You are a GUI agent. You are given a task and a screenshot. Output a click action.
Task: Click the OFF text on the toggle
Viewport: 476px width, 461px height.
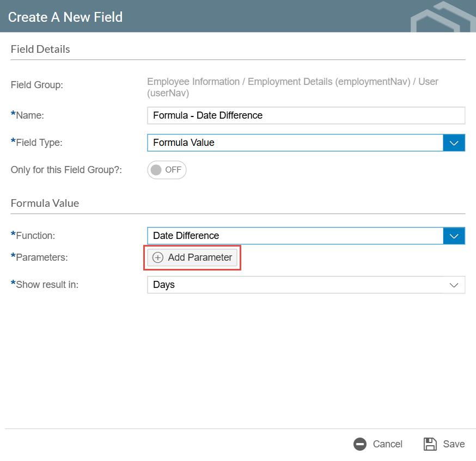(x=173, y=170)
